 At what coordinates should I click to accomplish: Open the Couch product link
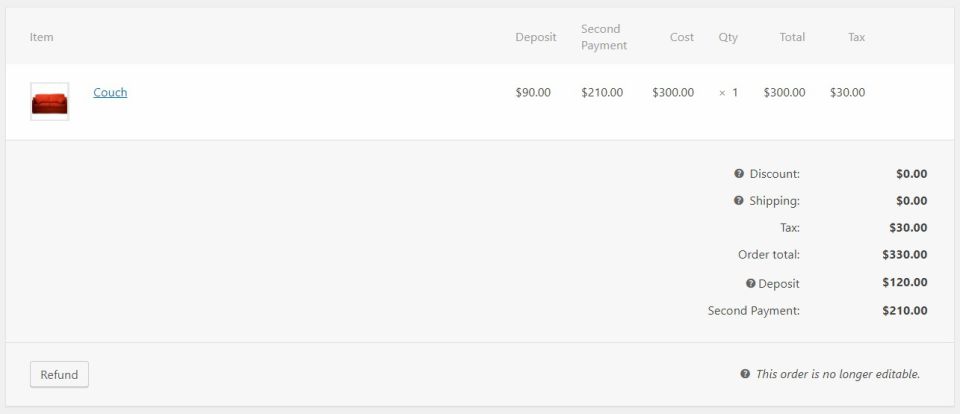pyautogui.click(x=110, y=92)
